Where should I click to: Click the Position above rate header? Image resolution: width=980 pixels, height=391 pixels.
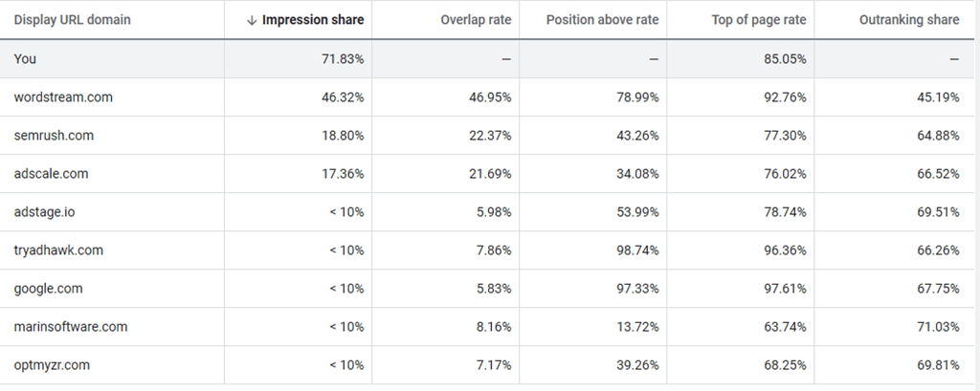[x=602, y=20]
